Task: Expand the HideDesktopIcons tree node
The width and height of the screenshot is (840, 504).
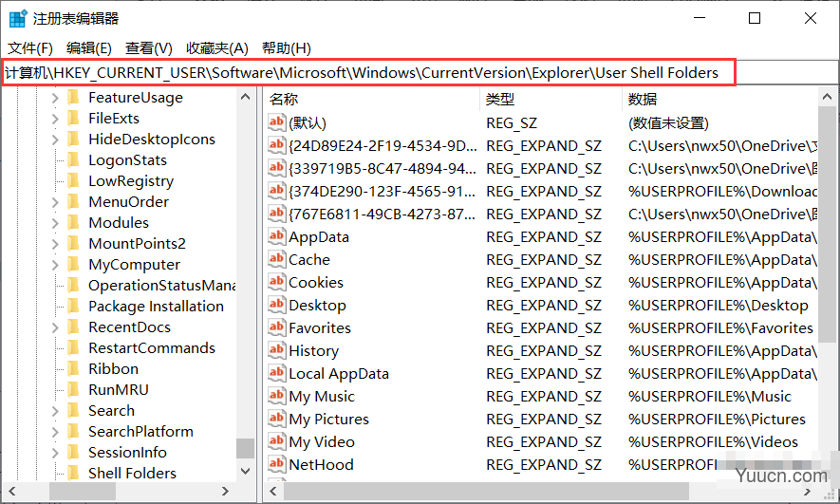Action: point(55,140)
